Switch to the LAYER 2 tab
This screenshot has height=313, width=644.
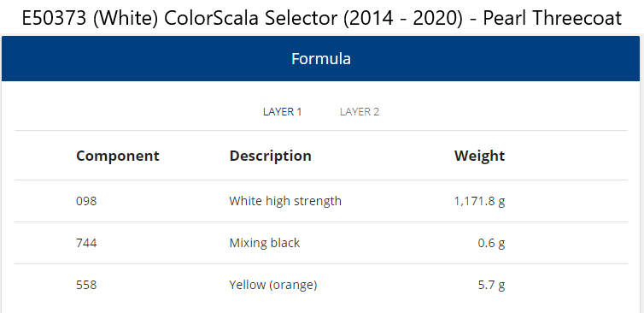pos(360,112)
